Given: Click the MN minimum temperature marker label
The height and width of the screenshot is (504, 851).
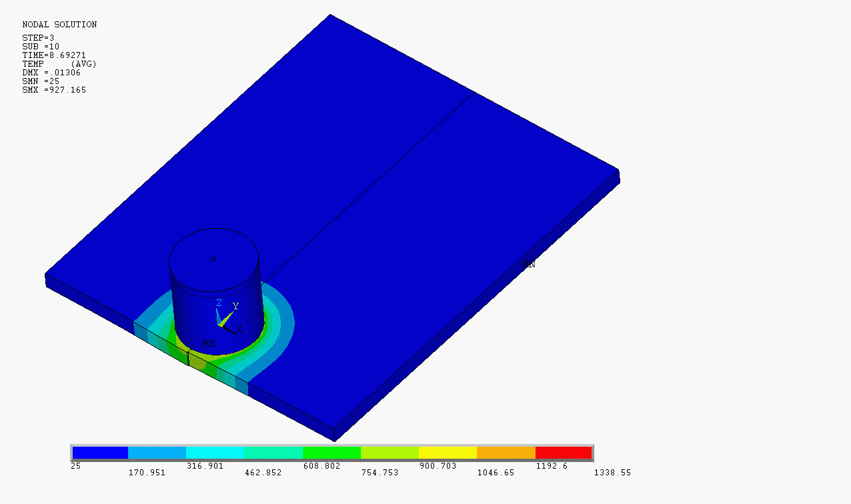Looking at the screenshot, I should click(528, 265).
